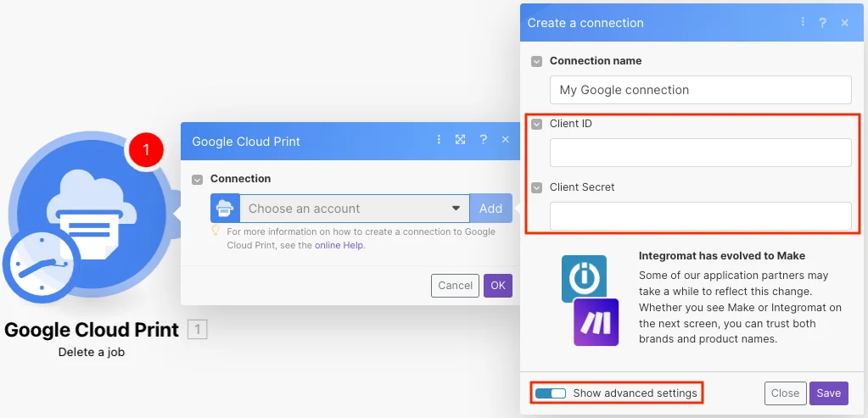The width and height of the screenshot is (868, 418).
Task: Click the Show advanced settings label
Action: pyautogui.click(x=635, y=393)
